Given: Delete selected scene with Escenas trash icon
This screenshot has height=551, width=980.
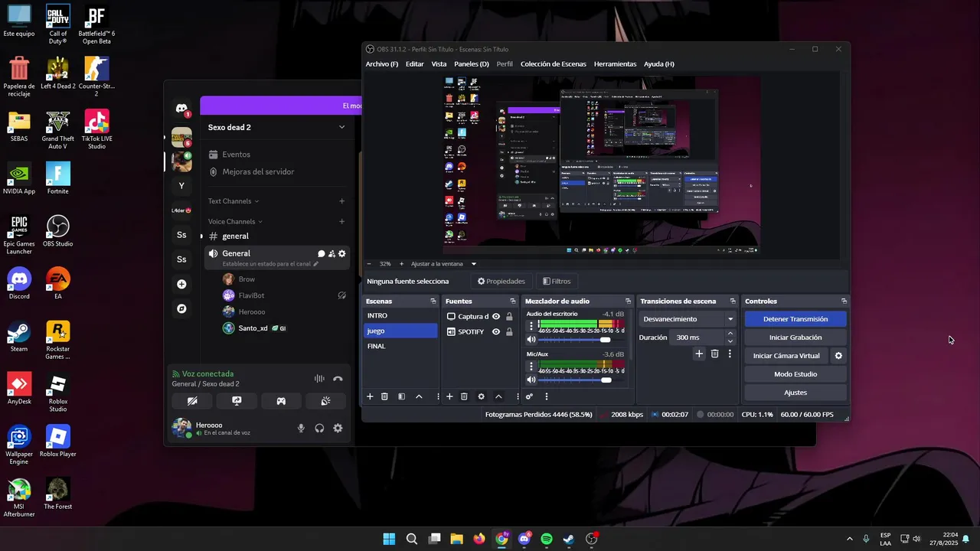Looking at the screenshot, I should pos(384,396).
